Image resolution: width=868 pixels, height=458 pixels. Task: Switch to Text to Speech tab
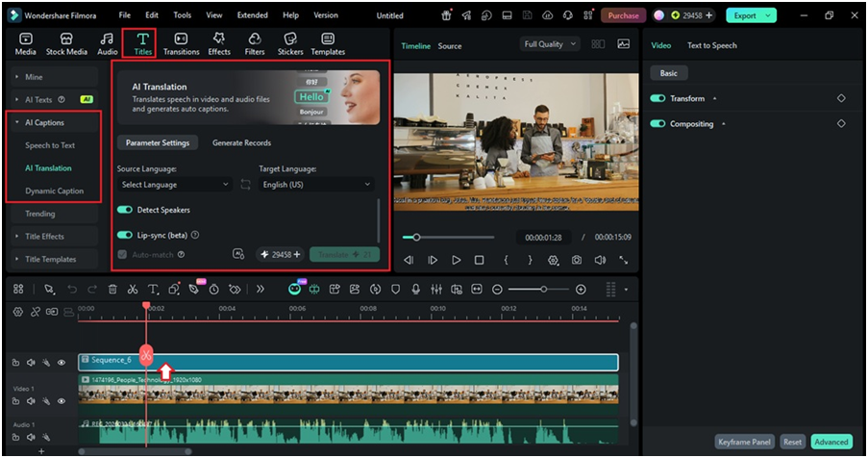pyautogui.click(x=712, y=45)
